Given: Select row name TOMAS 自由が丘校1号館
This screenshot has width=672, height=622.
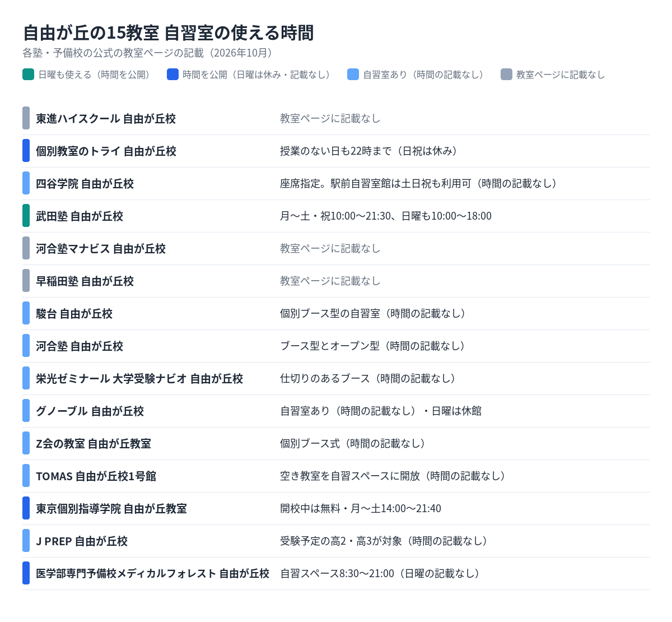Looking at the screenshot, I should (x=96, y=476).
